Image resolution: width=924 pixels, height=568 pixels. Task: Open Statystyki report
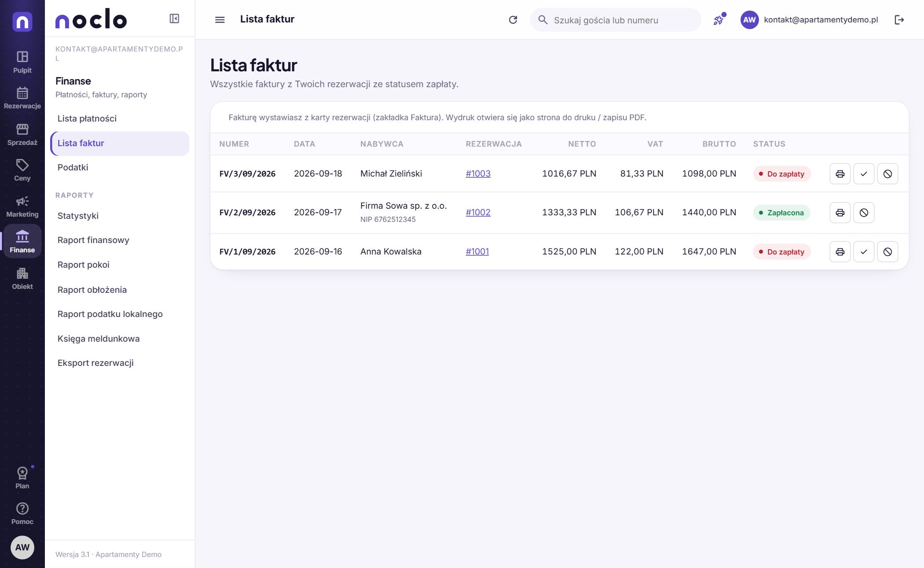(120, 216)
